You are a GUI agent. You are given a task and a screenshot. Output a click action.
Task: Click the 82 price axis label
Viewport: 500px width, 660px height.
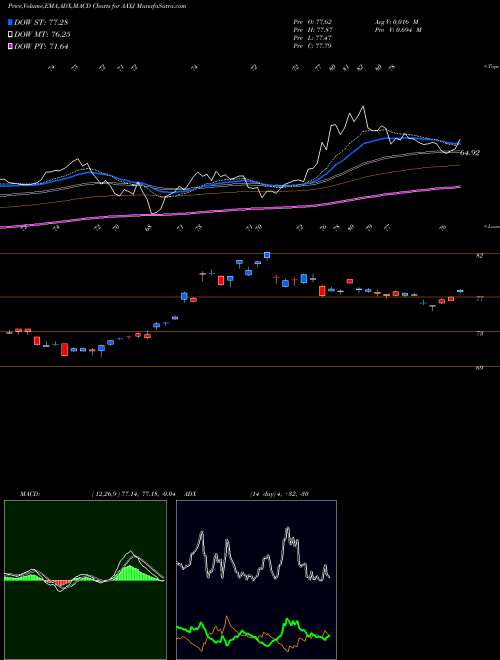pos(480,255)
